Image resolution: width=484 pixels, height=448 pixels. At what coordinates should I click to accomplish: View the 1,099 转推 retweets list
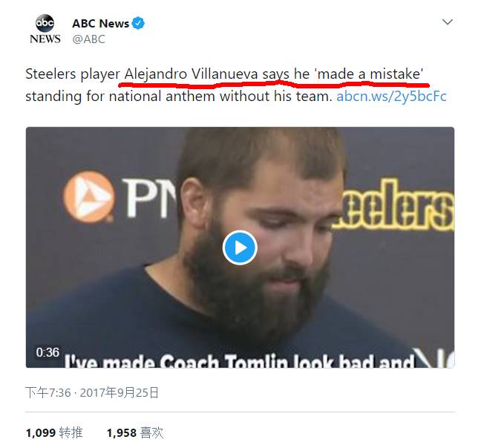54,432
